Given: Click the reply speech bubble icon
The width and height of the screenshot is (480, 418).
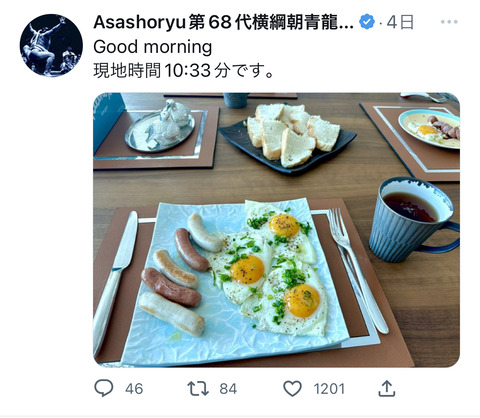Looking at the screenshot, I should click(x=104, y=388).
